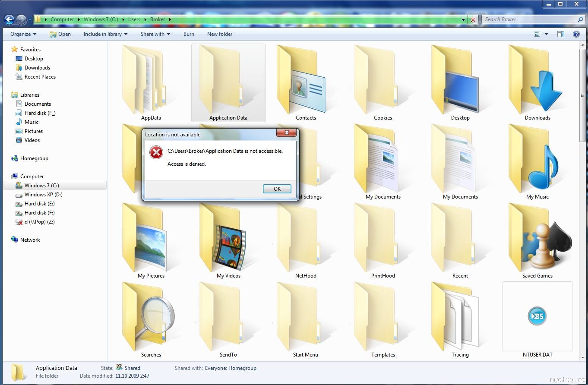588x385 pixels.
Task: Select the Start Menu folder
Action: (306, 320)
